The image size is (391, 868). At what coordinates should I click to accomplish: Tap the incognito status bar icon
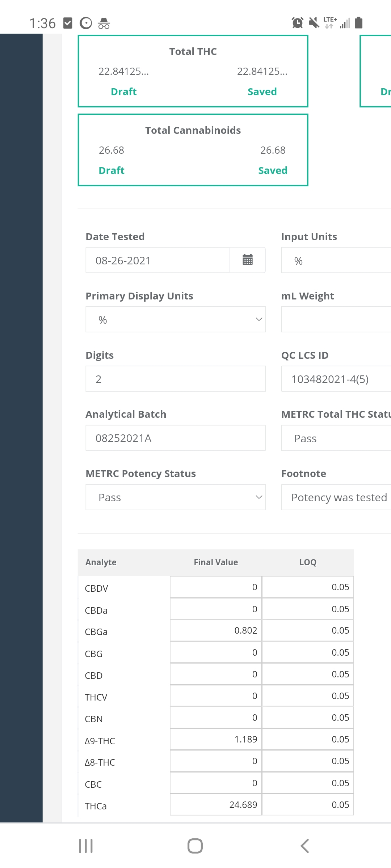pyautogui.click(x=104, y=23)
